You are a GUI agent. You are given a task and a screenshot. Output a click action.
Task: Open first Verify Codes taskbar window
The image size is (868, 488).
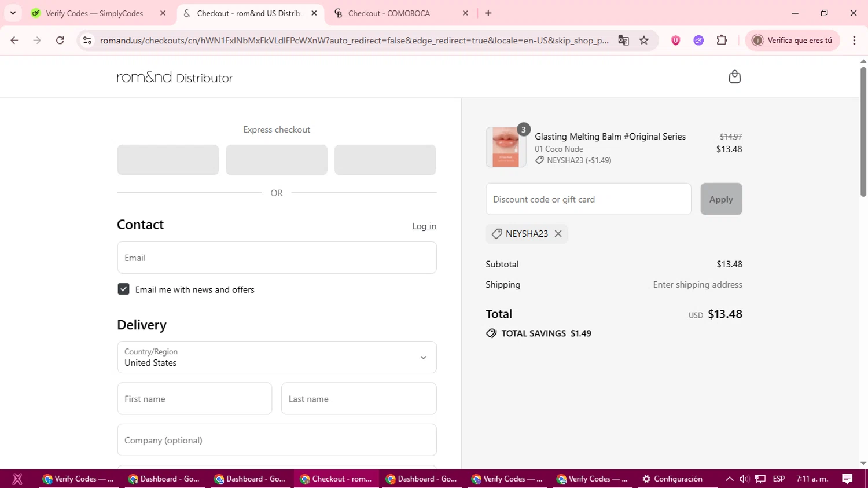[79, 479]
